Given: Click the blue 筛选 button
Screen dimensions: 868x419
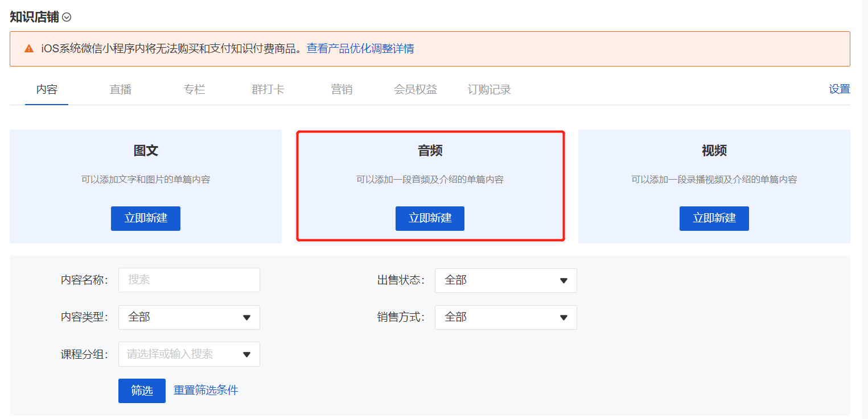Looking at the screenshot, I should (142, 391).
